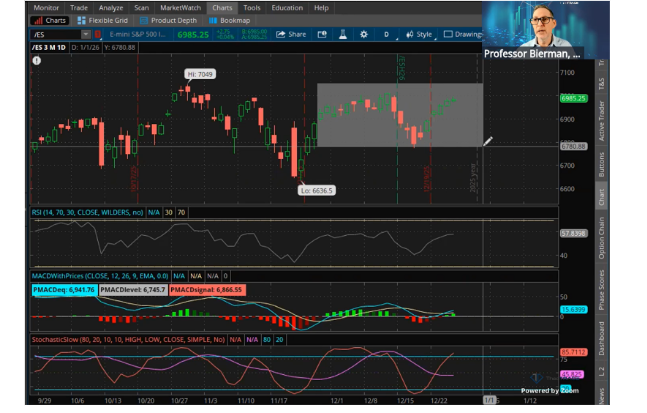Open the Education tab
Viewport: 647px width, 413px height.
pos(287,7)
